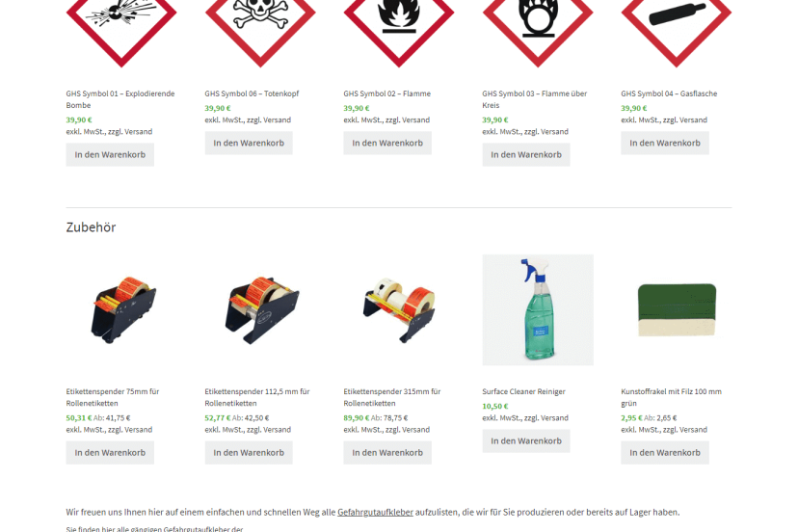Add GHS Symbol 06 Totenkopf to cart
This screenshot has height=532, width=798.
[249, 143]
